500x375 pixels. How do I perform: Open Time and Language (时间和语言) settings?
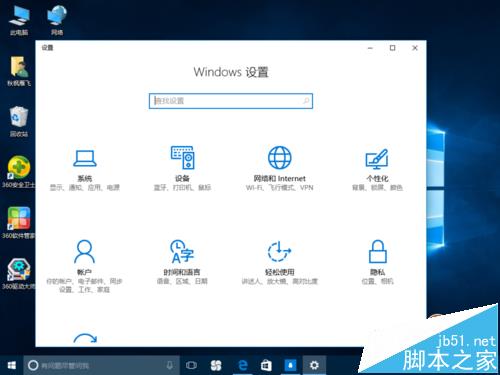[x=182, y=262]
